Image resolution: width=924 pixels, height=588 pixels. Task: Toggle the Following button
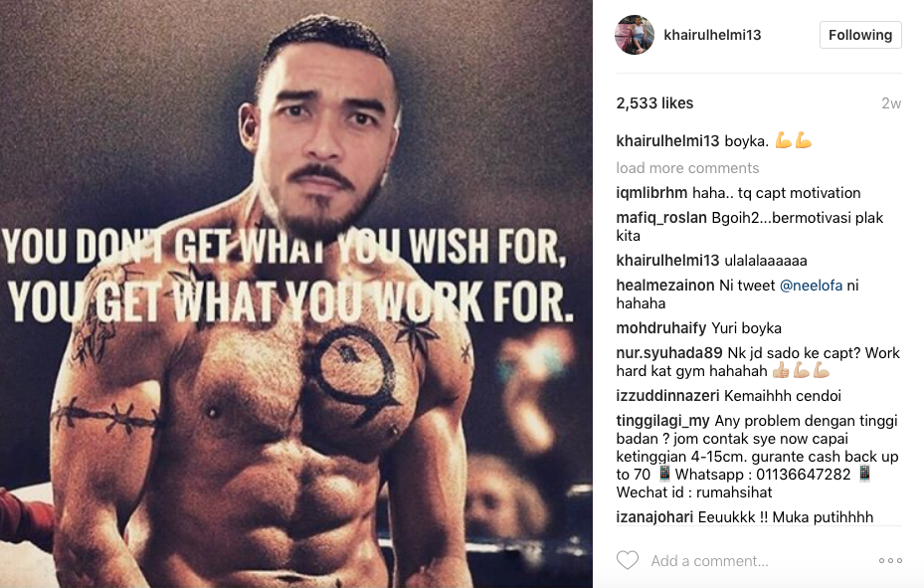(860, 35)
